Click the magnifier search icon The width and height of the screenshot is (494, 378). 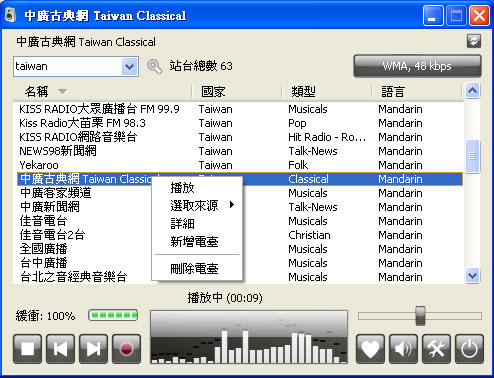tap(154, 66)
